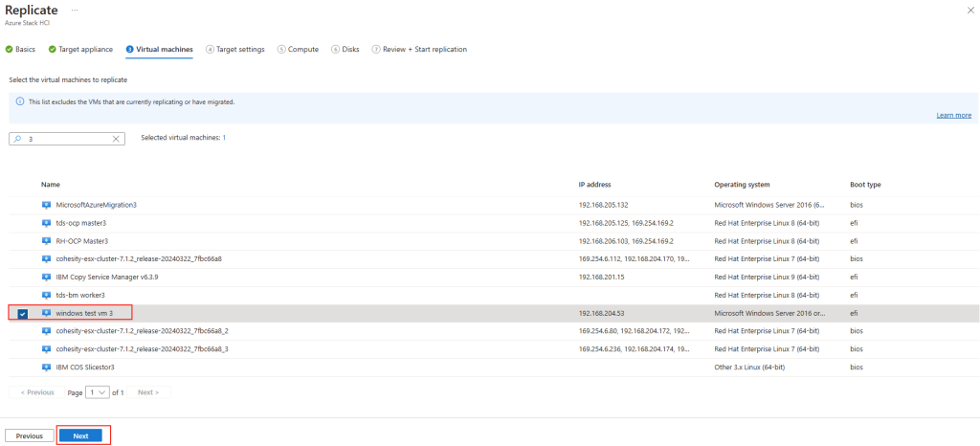
Task: Open the Compute step
Action: click(x=299, y=50)
